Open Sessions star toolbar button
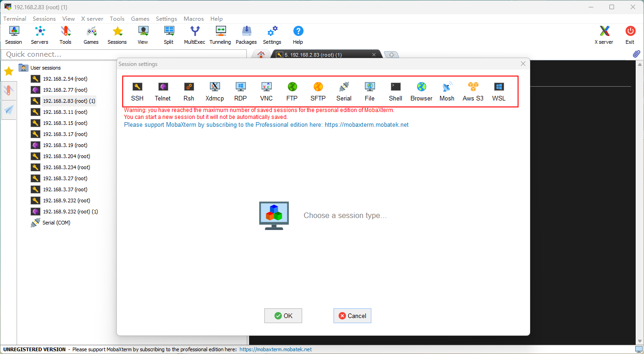644x354 pixels. [x=117, y=35]
